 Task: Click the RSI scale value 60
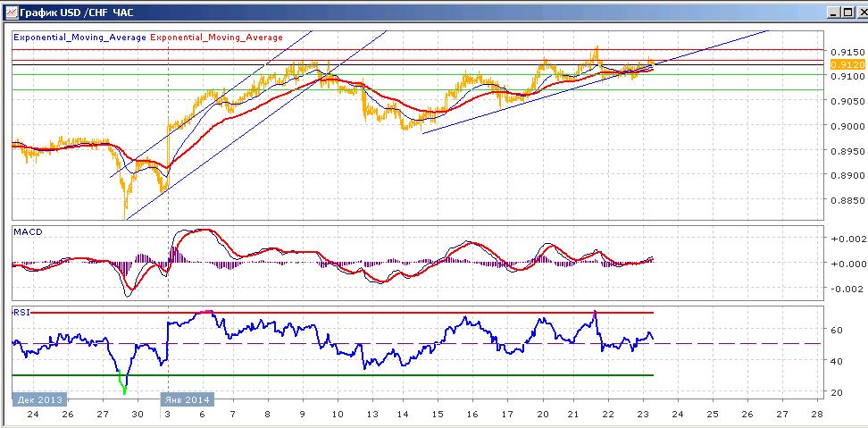pos(837,330)
